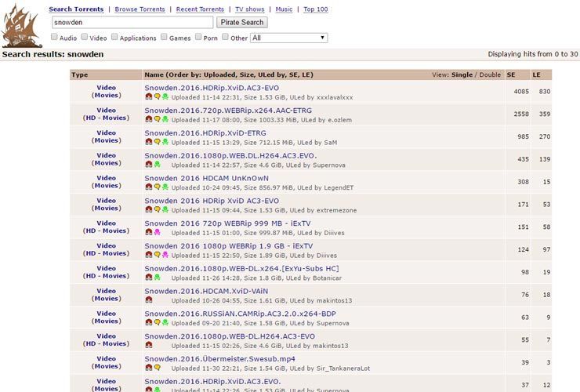Green skull icon for [ExYu-Subs HC] row
Viewport: 580px width, 392px height.
[x=158, y=278]
